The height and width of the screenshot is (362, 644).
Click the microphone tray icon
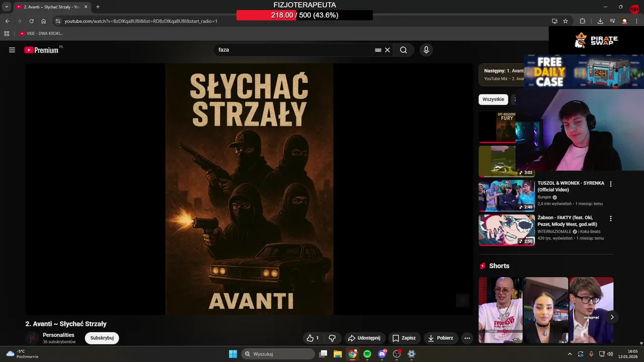[591, 354]
